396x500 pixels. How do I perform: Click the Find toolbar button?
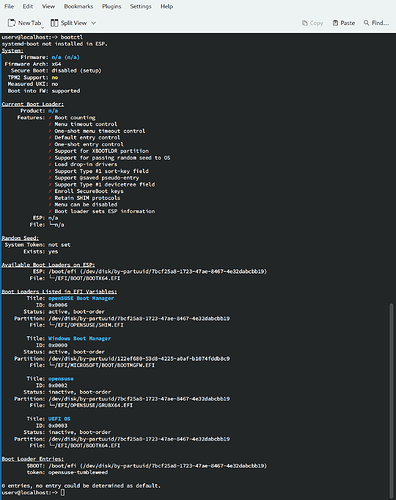[376, 23]
